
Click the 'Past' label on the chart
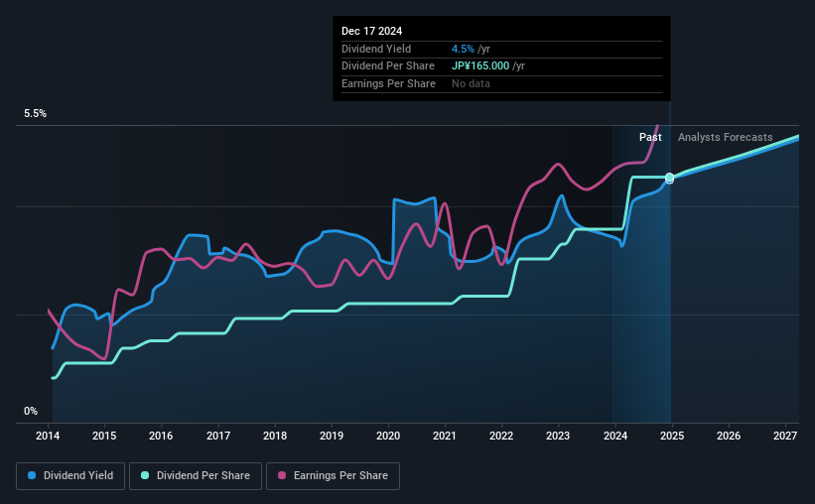point(650,137)
